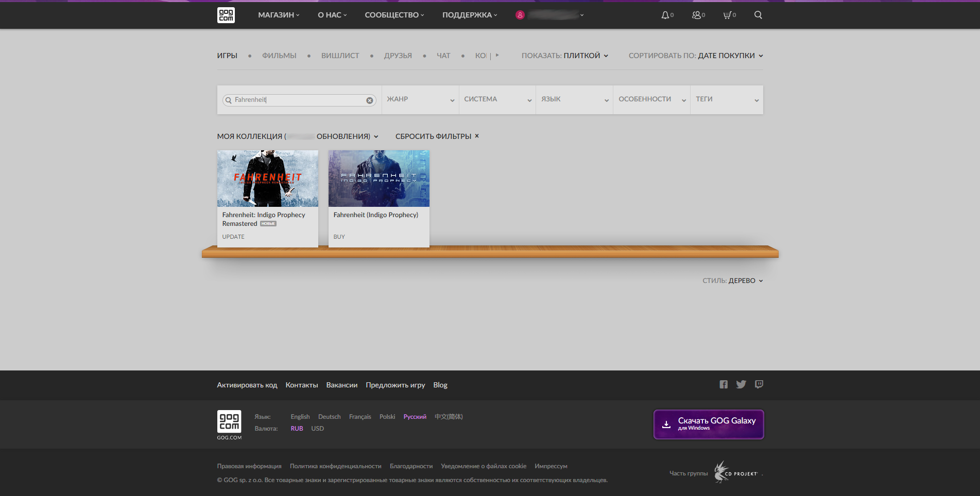The height and width of the screenshot is (496, 980).
Task: Expand the ЯЗЫК filter dropdown
Action: [x=575, y=99]
